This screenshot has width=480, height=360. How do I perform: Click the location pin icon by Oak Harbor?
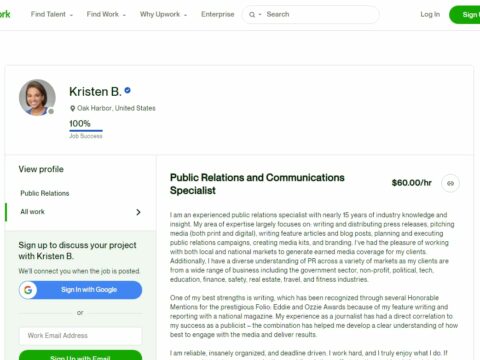72,108
